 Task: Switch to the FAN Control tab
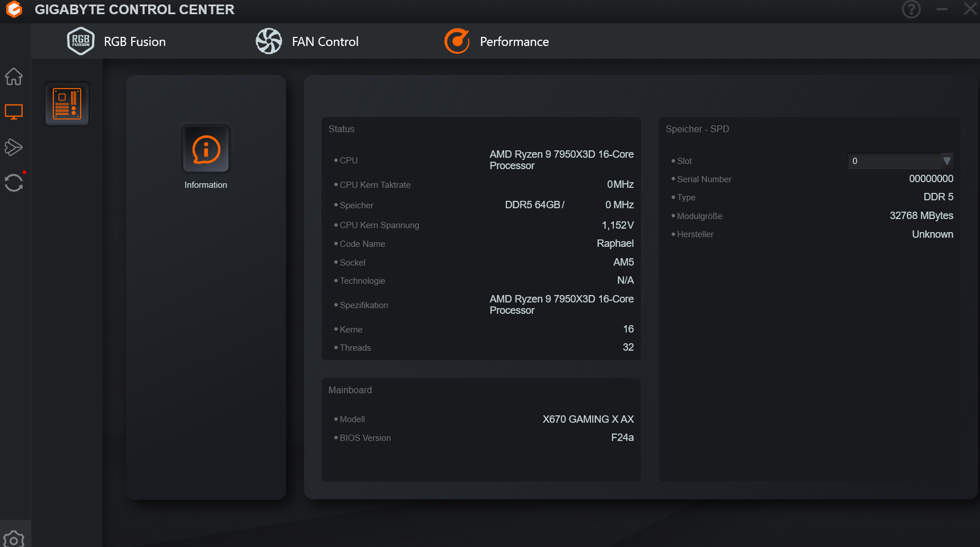[x=325, y=41]
